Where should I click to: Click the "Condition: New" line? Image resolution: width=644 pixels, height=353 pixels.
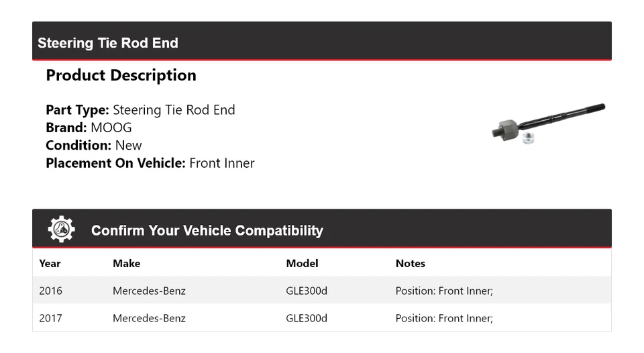pyautogui.click(x=94, y=145)
